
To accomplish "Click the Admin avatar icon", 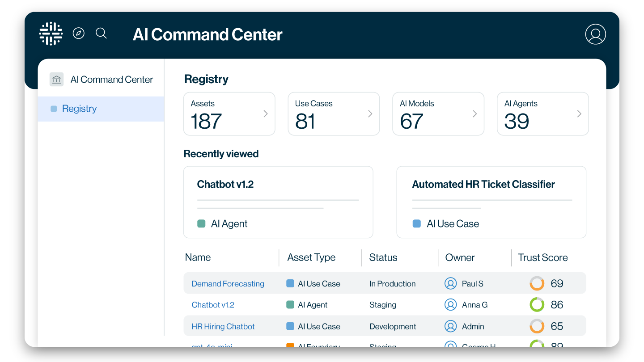I will [451, 326].
